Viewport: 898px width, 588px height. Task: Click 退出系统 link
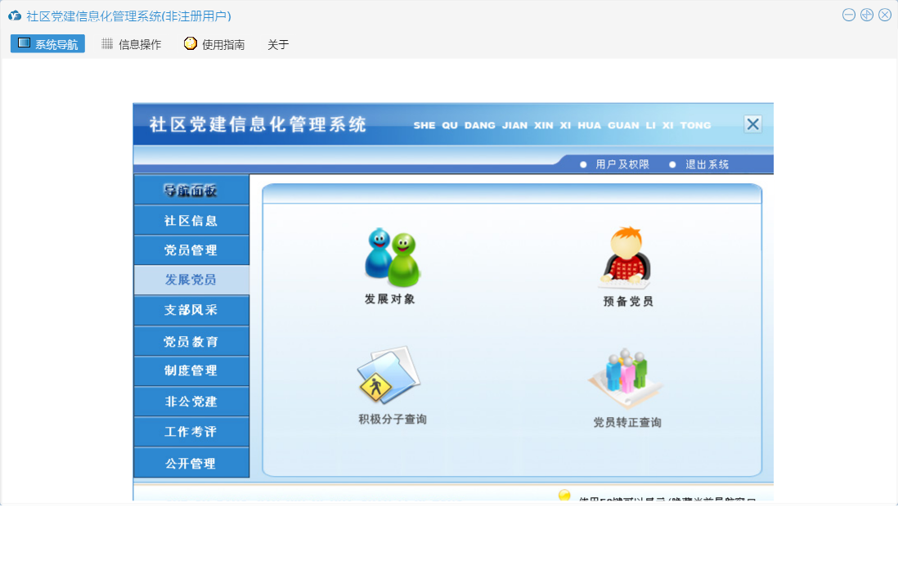point(707,164)
